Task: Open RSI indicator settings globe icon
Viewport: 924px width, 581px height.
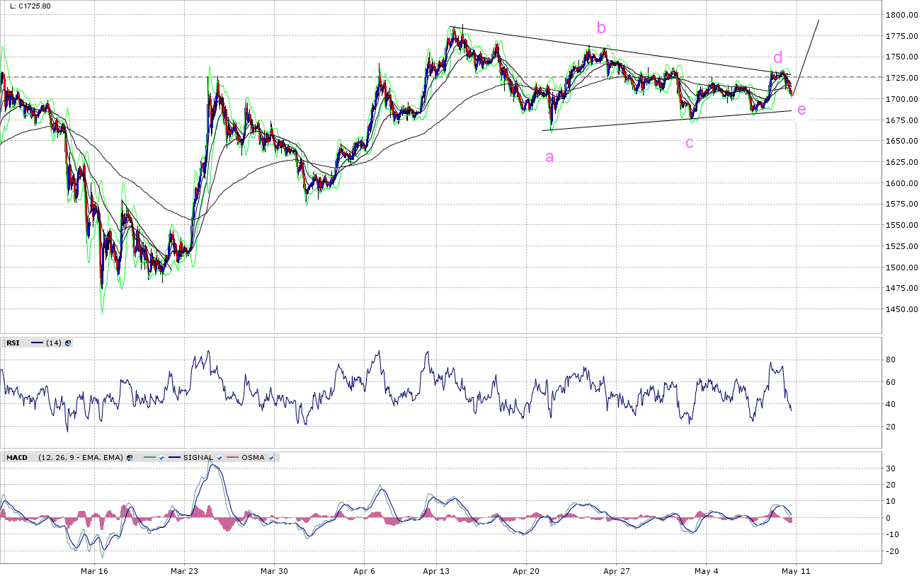Action: pos(68,343)
